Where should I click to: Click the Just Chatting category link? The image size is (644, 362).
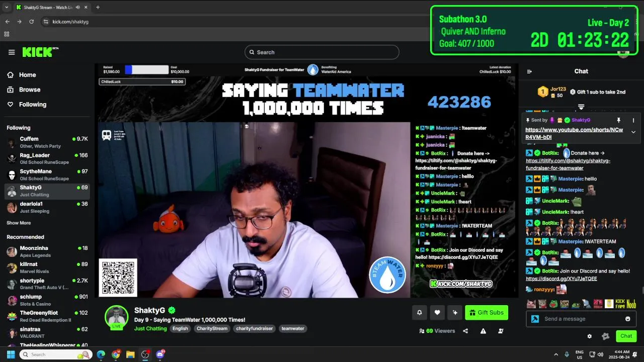(x=150, y=328)
